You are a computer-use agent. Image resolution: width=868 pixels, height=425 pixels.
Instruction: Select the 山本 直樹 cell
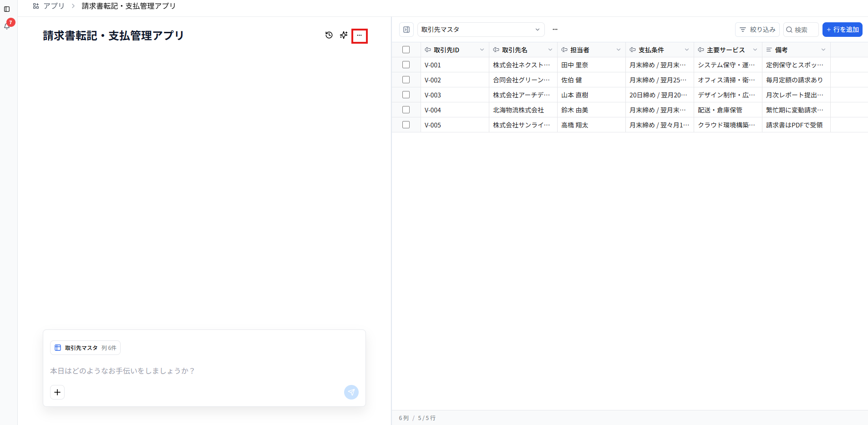point(591,95)
